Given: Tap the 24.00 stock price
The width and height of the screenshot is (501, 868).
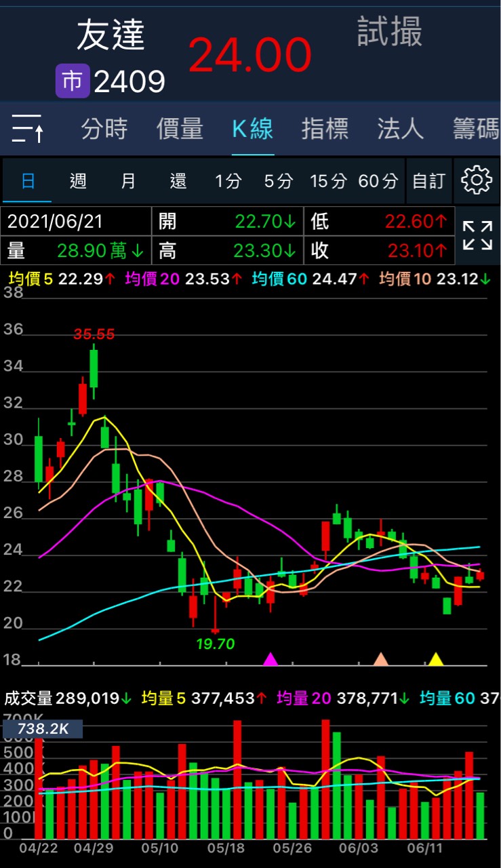Looking at the screenshot, I should coord(249,55).
